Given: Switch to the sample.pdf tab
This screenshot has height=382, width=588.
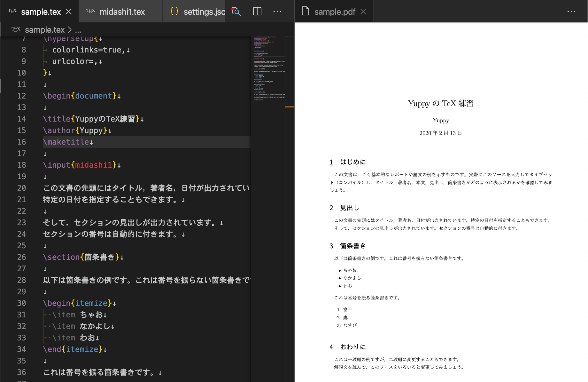Looking at the screenshot, I should click(x=335, y=12).
